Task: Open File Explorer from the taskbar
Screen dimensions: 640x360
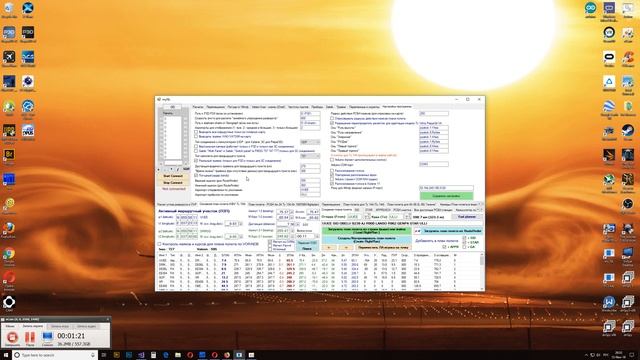Action: click(x=178, y=355)
